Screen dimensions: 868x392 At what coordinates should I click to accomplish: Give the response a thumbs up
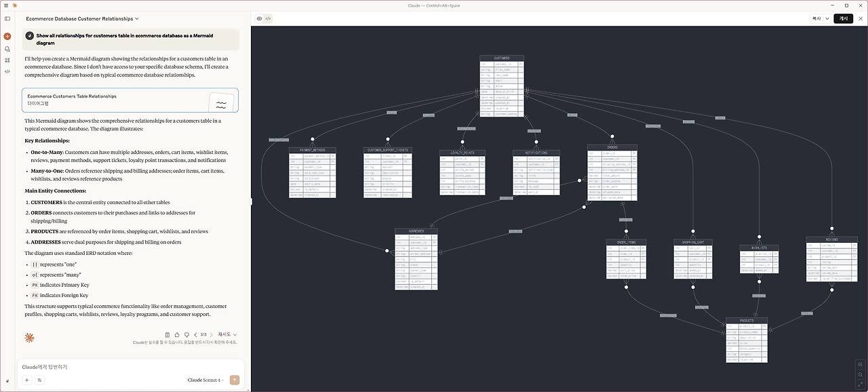(x=176, y=334)
